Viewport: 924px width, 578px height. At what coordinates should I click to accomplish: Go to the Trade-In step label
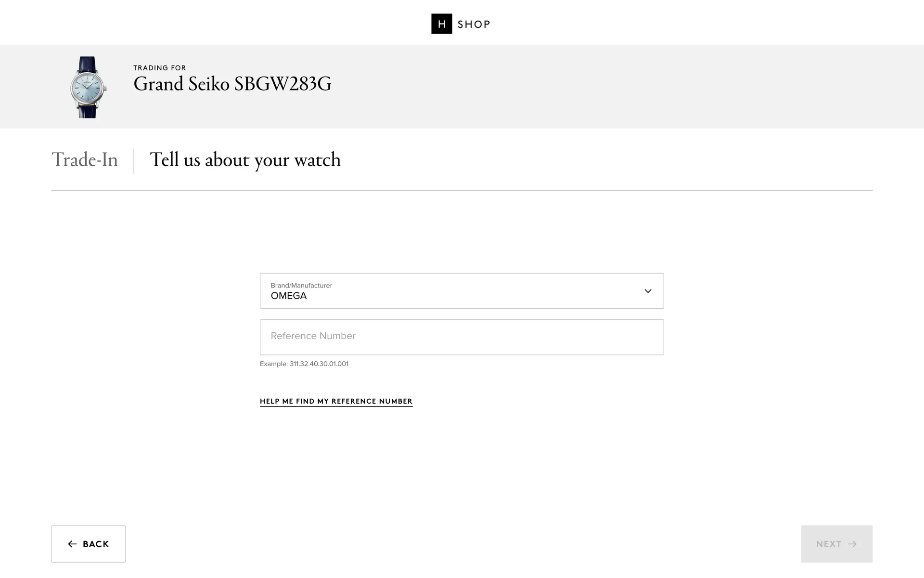tap(85, 160)
